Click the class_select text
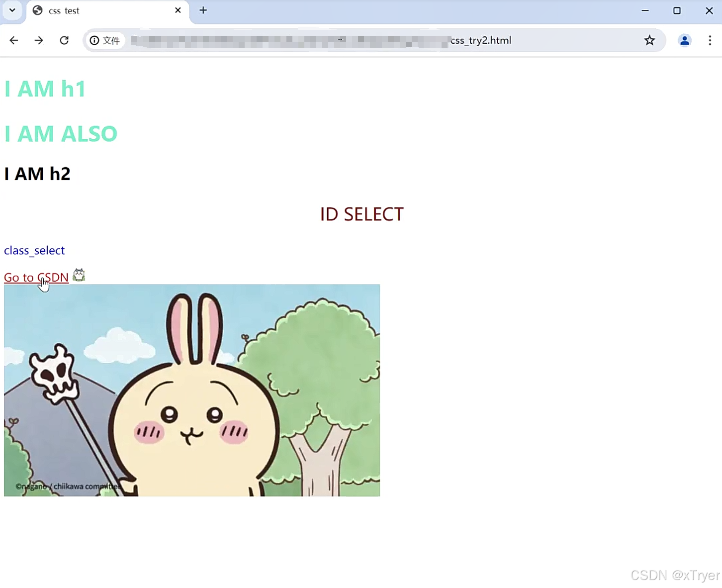This screenshot has height=588, width=722. [34, 250]
